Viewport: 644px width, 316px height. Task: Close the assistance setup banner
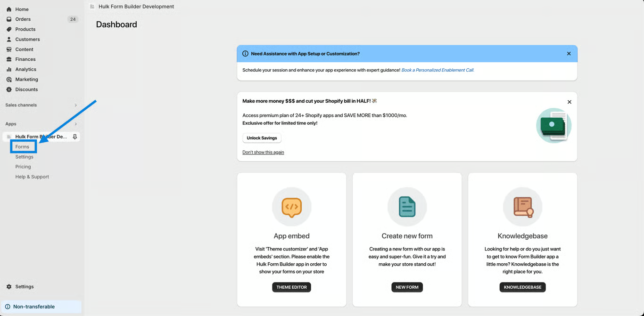point(569,54)
